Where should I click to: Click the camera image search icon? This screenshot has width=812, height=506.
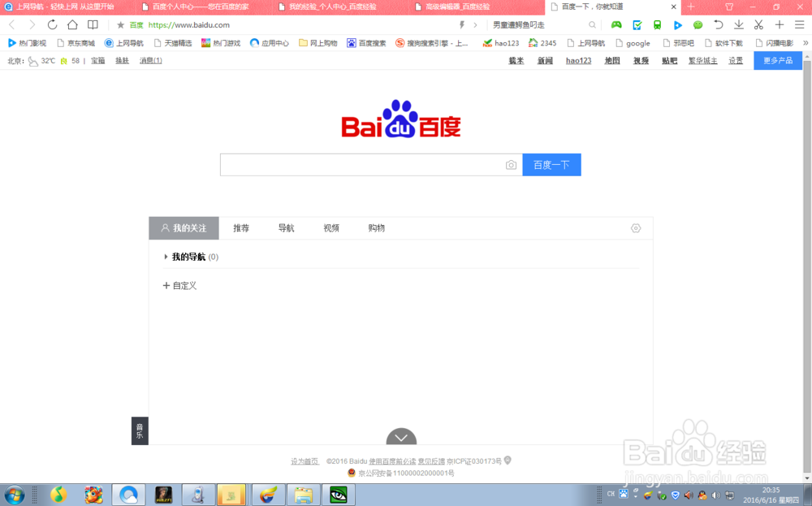pos(511,165)
